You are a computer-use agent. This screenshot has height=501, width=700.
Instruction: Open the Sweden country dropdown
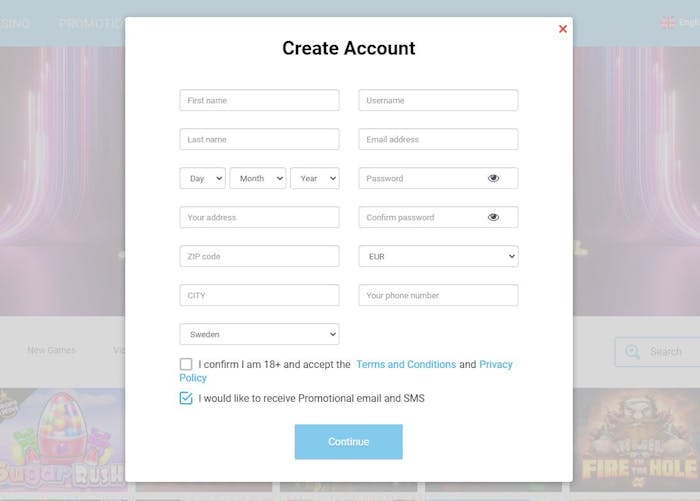point(259,334)
